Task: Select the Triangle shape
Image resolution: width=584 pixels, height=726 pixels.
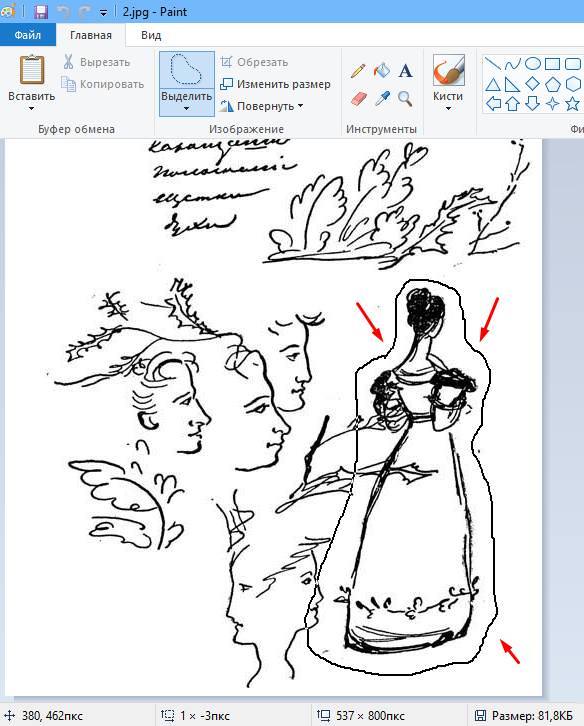Action: 493,84
